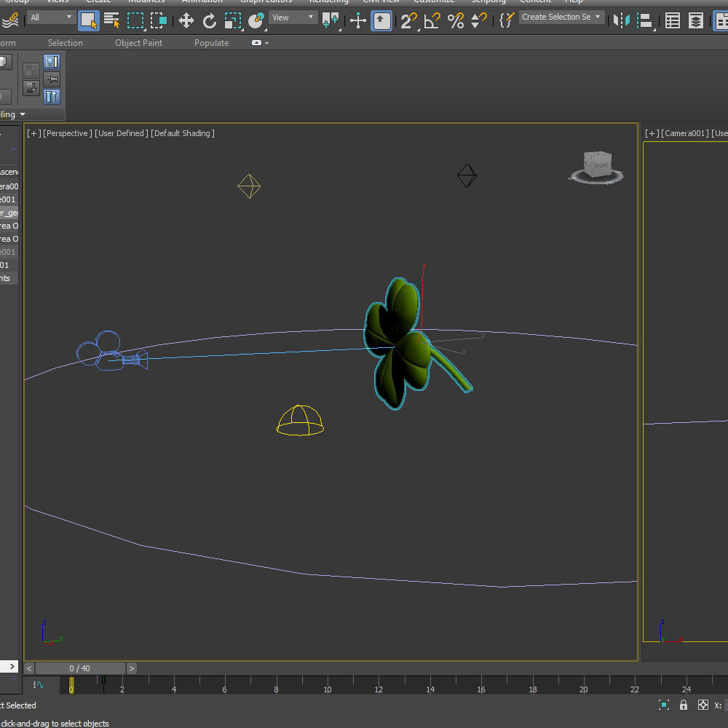The width and height of the screenshot is (728, 728).
Task: Select the yellow omni light gizmo
Action: [x=249, y=186]
